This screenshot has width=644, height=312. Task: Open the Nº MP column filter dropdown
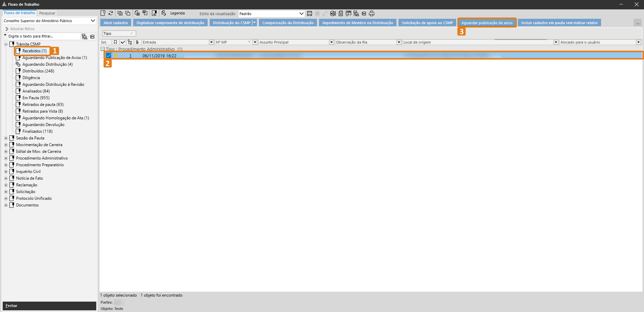click(x=255, y=42)
